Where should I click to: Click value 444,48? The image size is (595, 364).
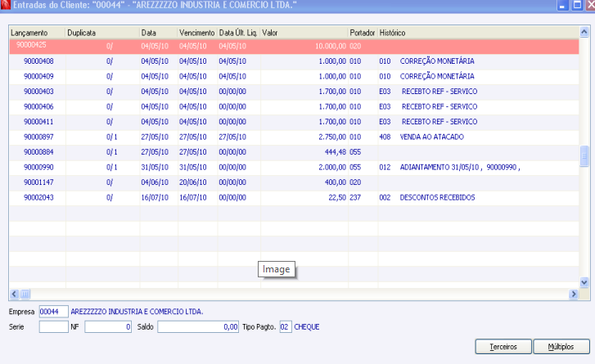pyautogui.click(x=336, y=152)
